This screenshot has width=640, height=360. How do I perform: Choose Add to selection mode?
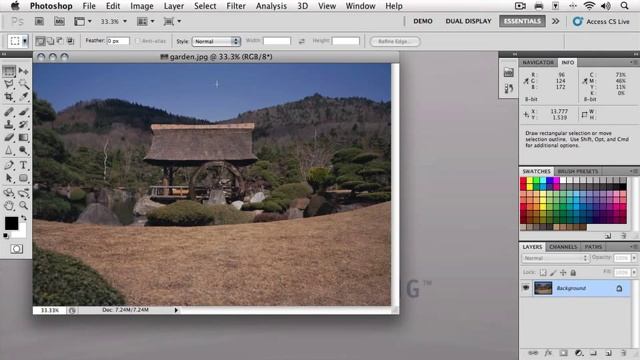[x=50, y=41]
